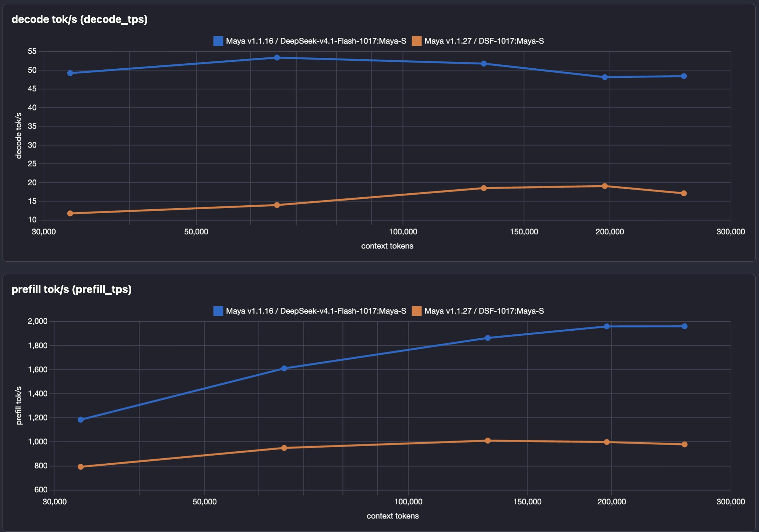Click the prefill tok/s (prefill_tps) chart title
This screenshot has width=759, height=532.
(x=72, y=289)
